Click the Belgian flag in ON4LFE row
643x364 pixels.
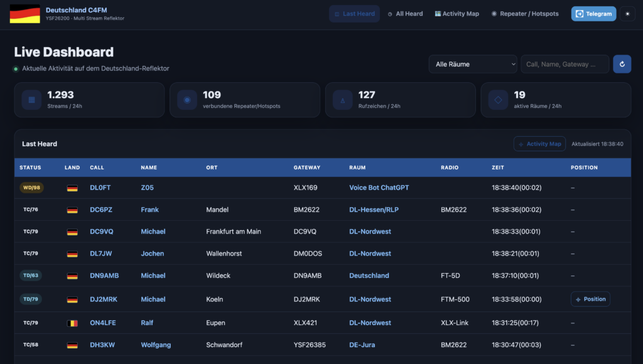72,323
